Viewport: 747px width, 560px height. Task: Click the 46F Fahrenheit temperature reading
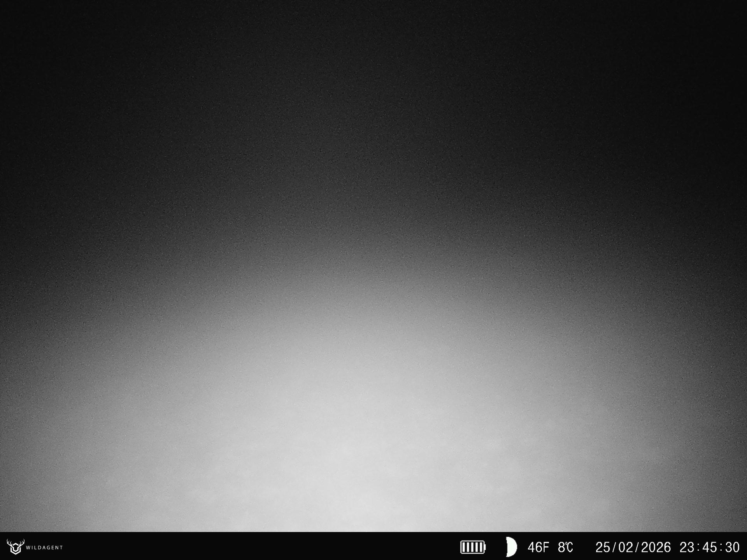pyautogui.click(x=538, y=548)
